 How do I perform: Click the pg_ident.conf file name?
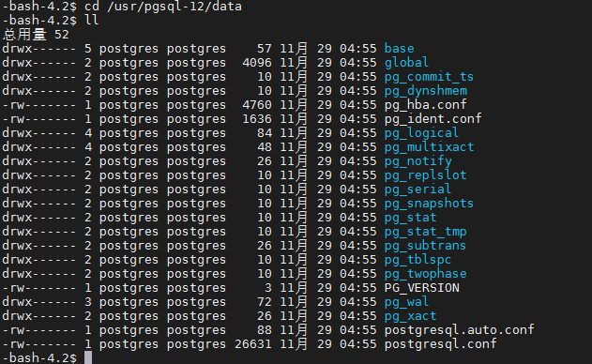[433, 119]
